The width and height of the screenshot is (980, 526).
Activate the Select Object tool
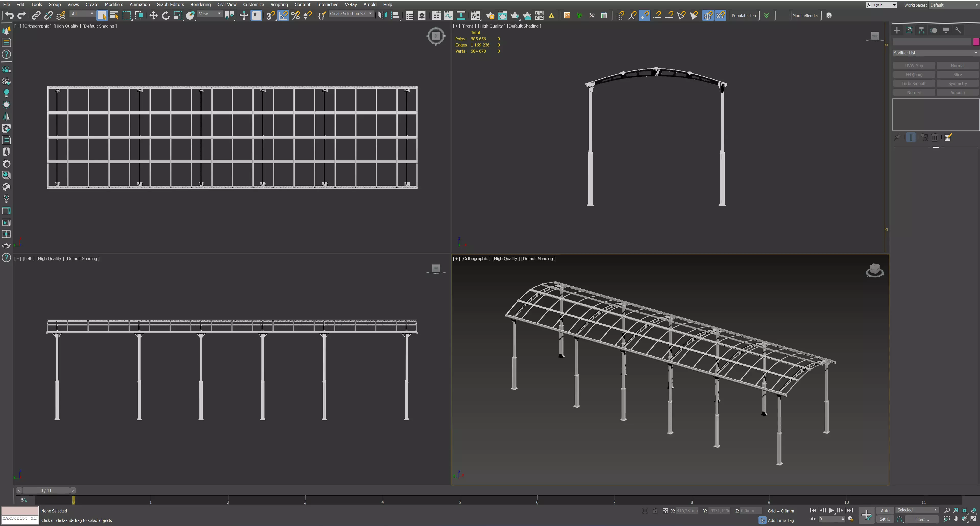[x=102, y=15]
